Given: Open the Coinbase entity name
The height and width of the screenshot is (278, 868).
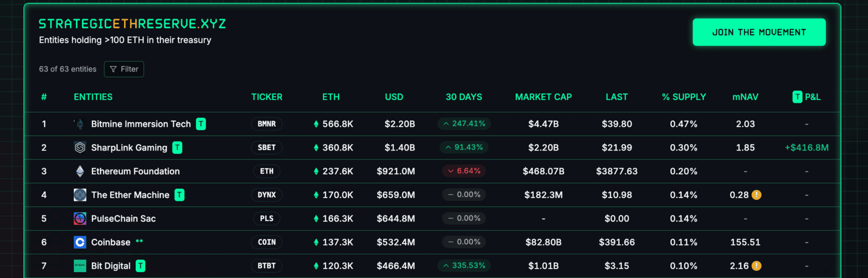Looking at the screenshot, I should 111,242.
